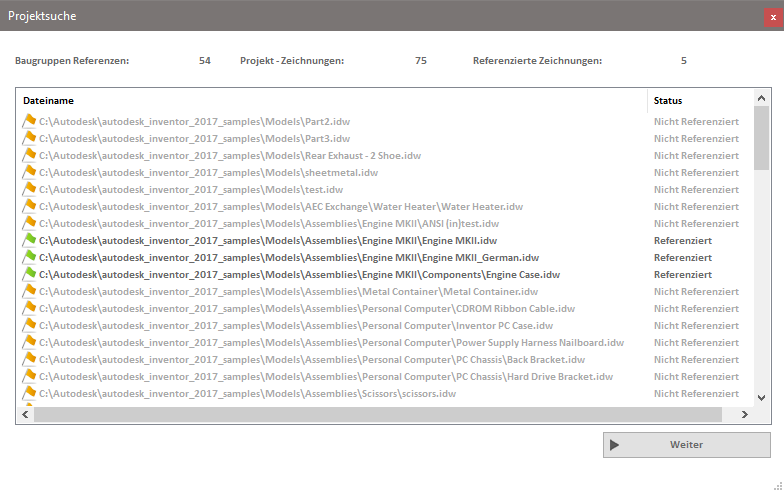
Task: Click the orange flag icon beside Part2.idw
Action: pyautogui.click(x=30, y=121)
